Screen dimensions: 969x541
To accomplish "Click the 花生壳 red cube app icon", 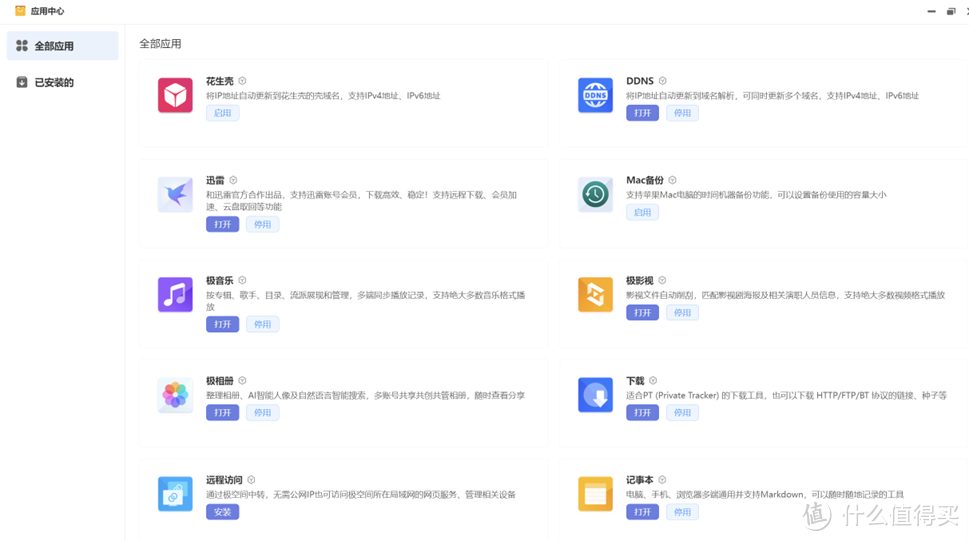I will (175, 95).
